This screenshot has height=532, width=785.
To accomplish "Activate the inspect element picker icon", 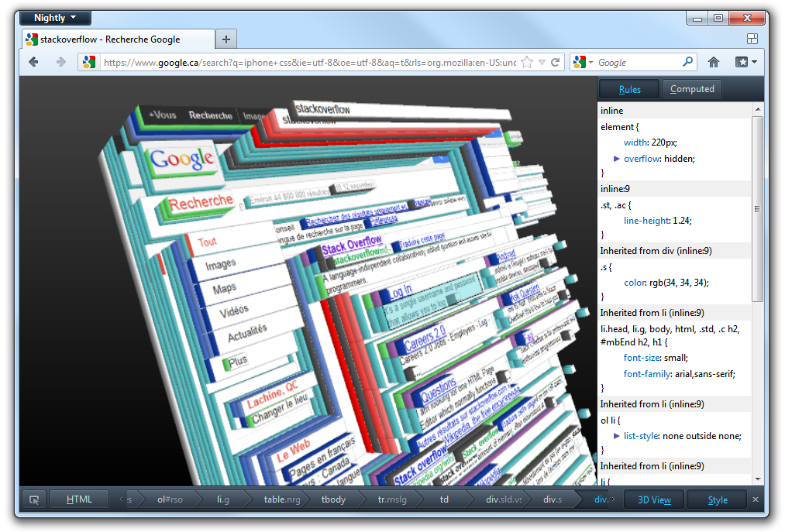I will coord(34,499).
